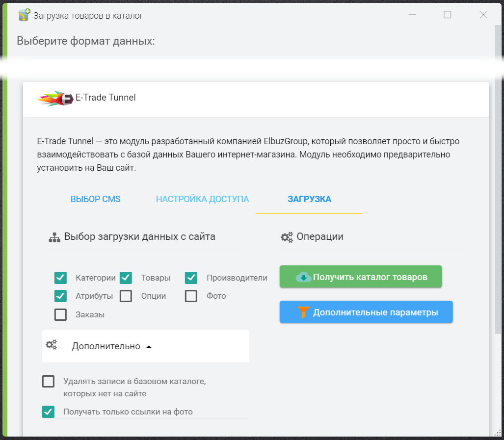
Task: Tick the Заказы checkbox
Action: coord(60,314)
